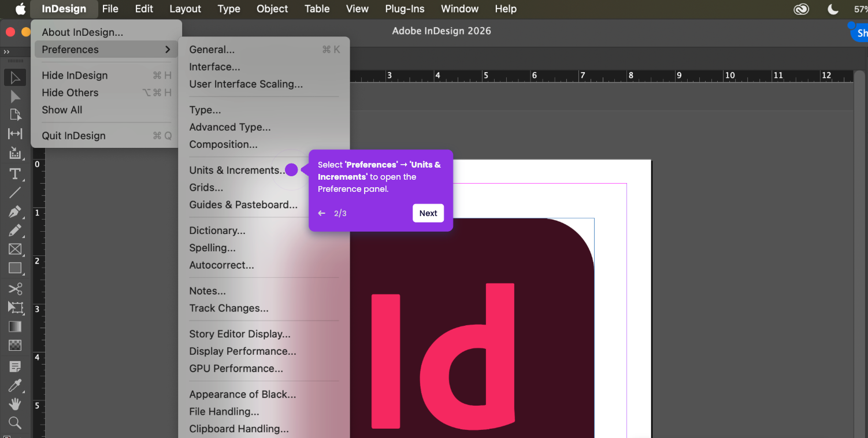Open Interface... preferences

[264, 67]
